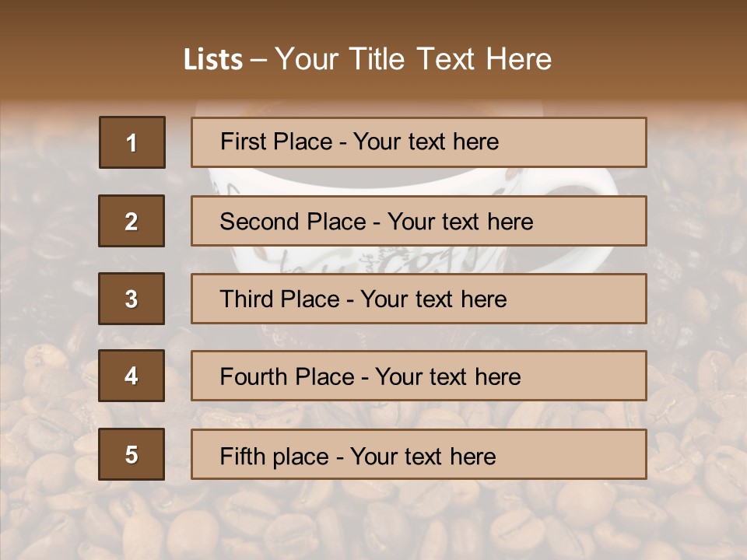
Task: Click the number 2 box
Action: [132, 221]
